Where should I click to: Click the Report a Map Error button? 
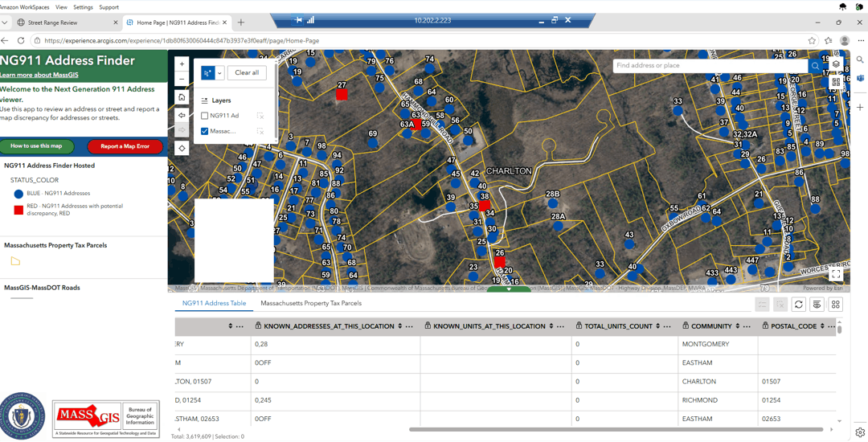(x=125, y=146)
